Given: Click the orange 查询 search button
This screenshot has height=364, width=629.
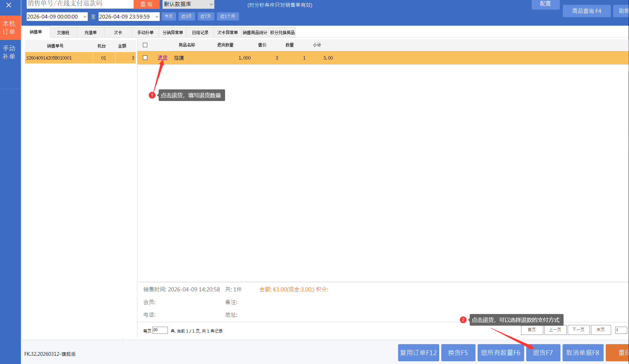Looking at the screenshot, I should point(146,4).
